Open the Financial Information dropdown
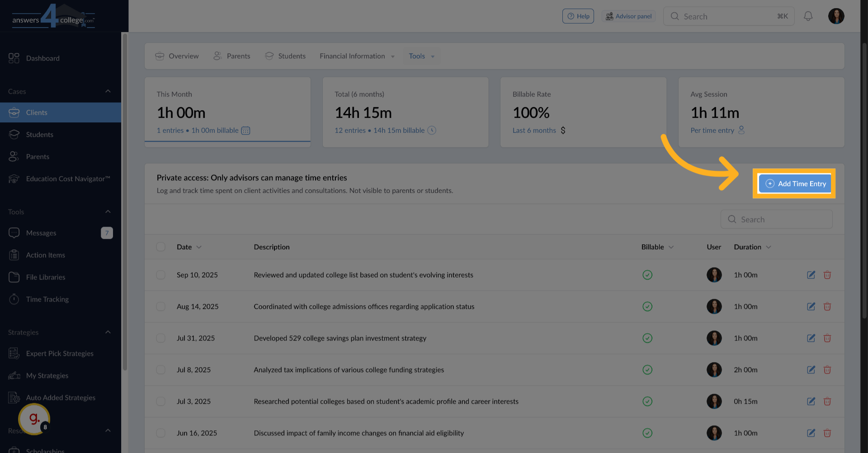 (357, 56)
